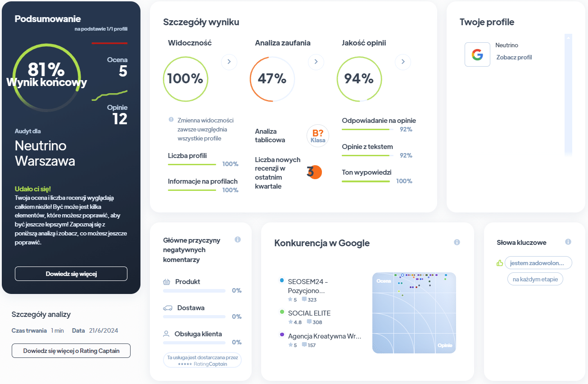Click the Dostawa 0% progress bar
588x384 pixels.
pos(194,317)
